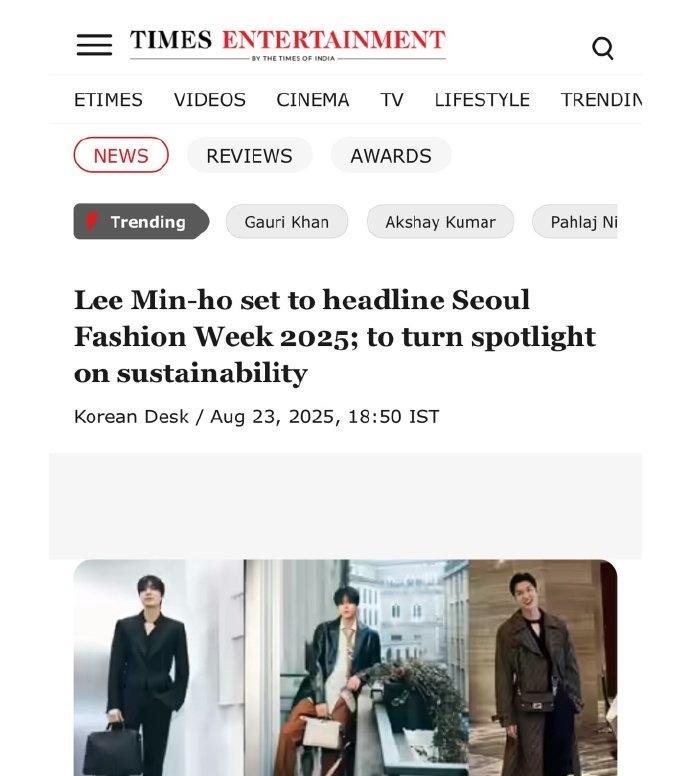Switch to the REVIEWS tab

pyautogui.click(x=249, y=155)
